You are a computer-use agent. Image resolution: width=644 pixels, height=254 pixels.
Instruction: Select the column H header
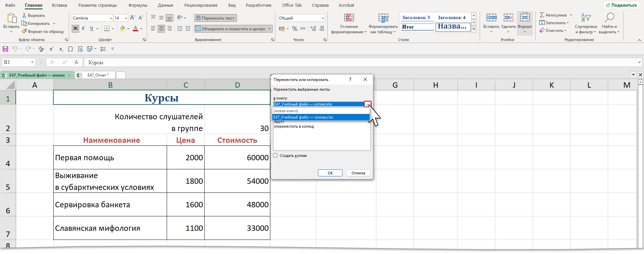point(435,85)
